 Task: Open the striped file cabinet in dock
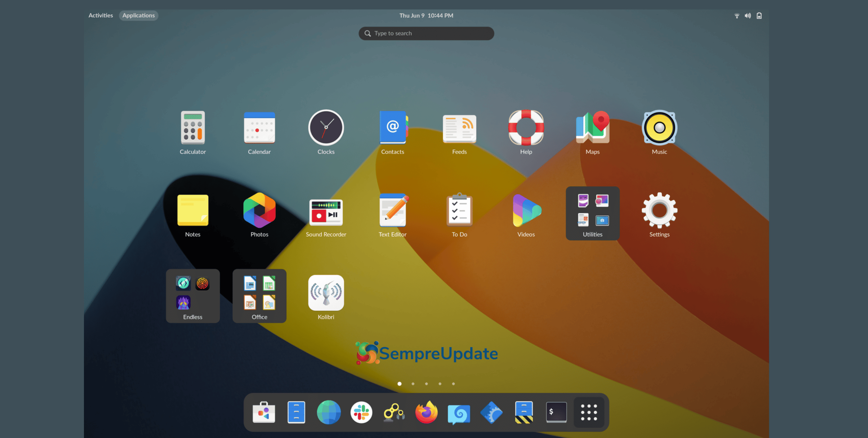click(x=524, y=412)
